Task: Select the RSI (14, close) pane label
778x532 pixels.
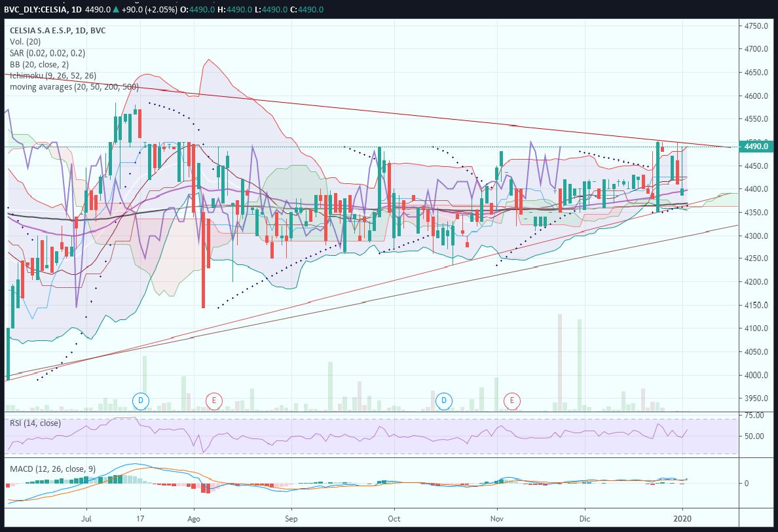Action: [35, 423]
